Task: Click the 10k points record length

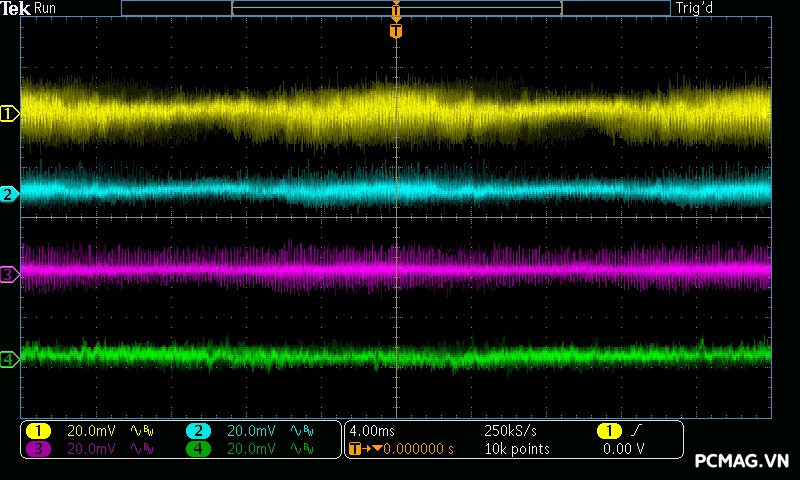Action: [x=516, y=449]
